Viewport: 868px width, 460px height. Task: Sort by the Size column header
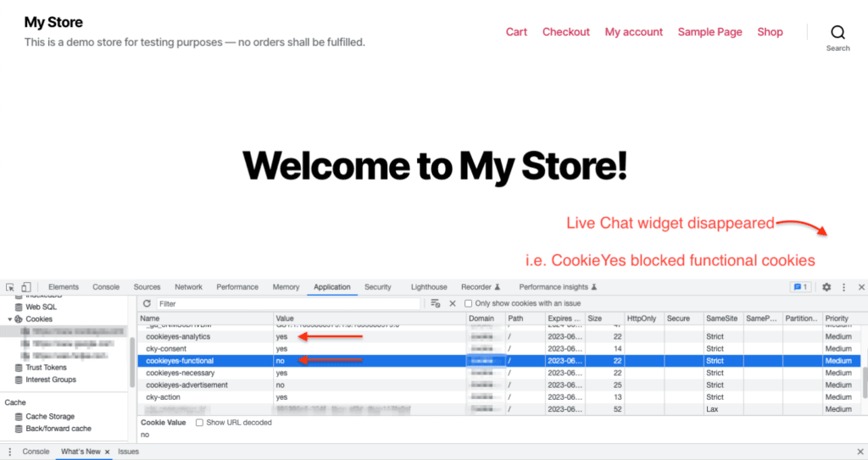point(604,319)
